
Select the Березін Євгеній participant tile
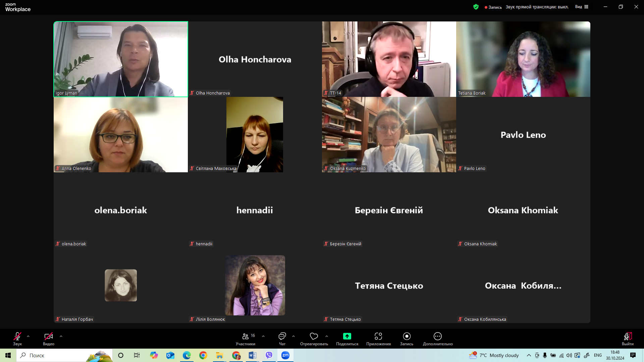(389, 210)
